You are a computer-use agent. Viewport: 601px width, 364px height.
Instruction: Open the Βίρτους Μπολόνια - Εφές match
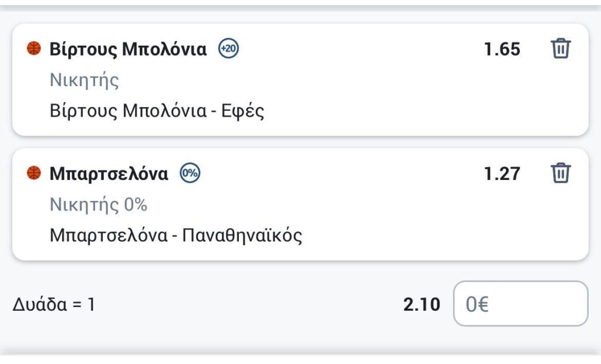coord(157,111)
